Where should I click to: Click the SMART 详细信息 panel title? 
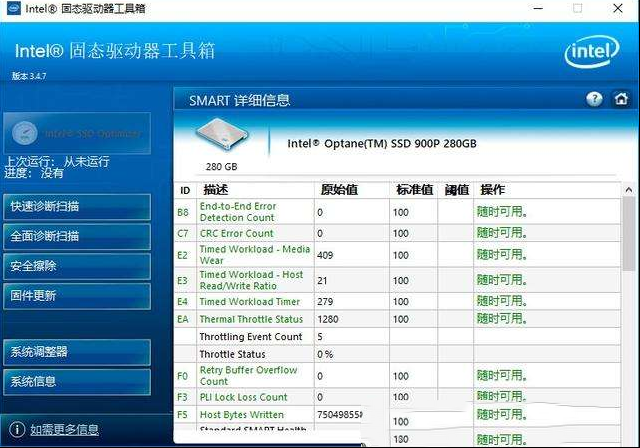click(239, 100)
